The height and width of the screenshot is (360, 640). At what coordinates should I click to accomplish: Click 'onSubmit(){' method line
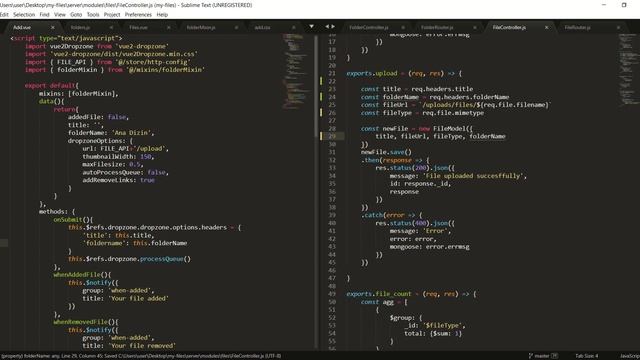[73, 220]
